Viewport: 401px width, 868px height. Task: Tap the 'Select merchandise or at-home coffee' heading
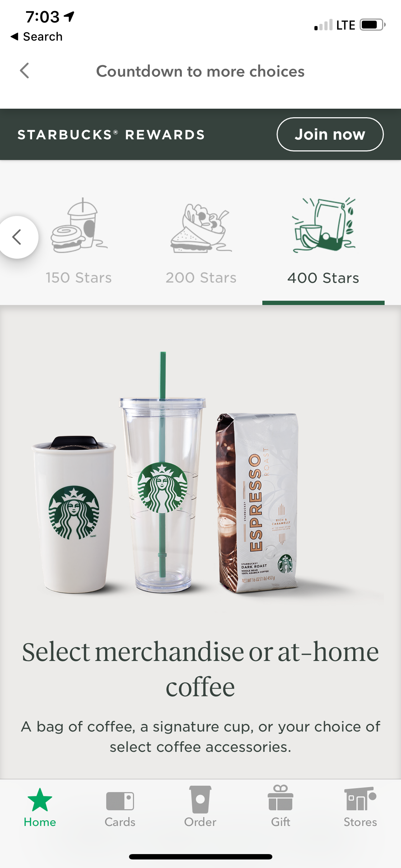click(200, 669)
